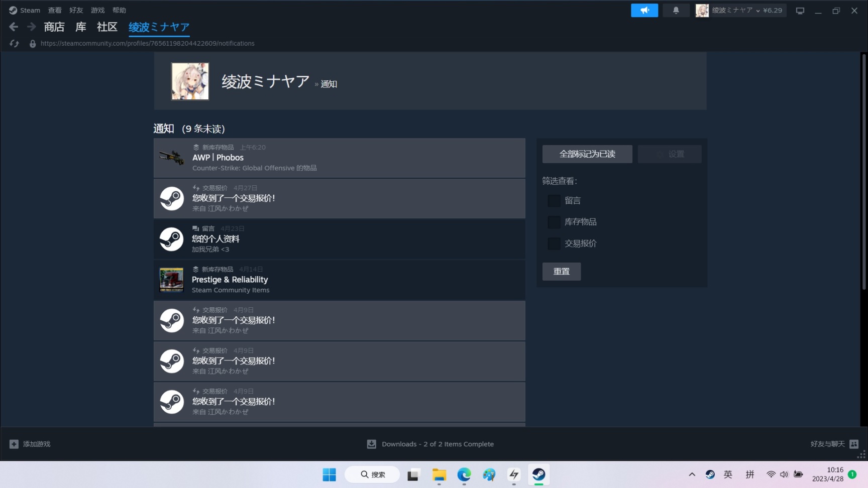Click the volume speaker icon in the tray
868x488 pixels.
[784, 474]
